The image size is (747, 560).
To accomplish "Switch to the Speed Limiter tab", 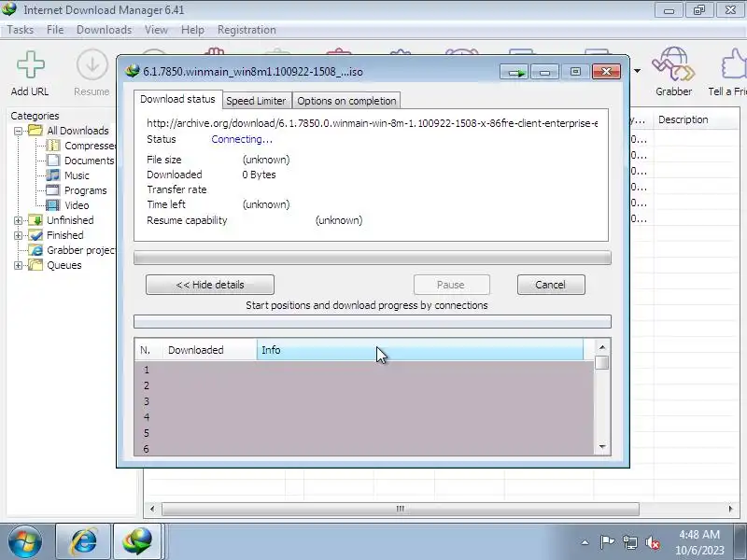I will [x=256, y=101].
